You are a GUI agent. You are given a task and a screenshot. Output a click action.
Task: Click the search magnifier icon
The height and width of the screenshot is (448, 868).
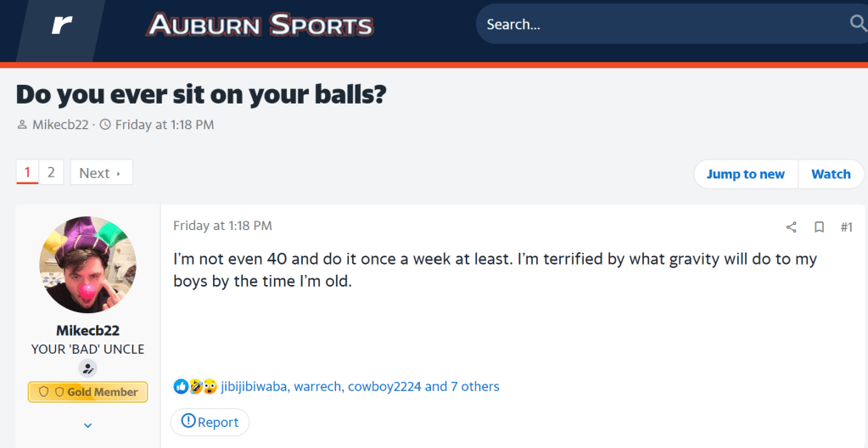click(858, 24)
